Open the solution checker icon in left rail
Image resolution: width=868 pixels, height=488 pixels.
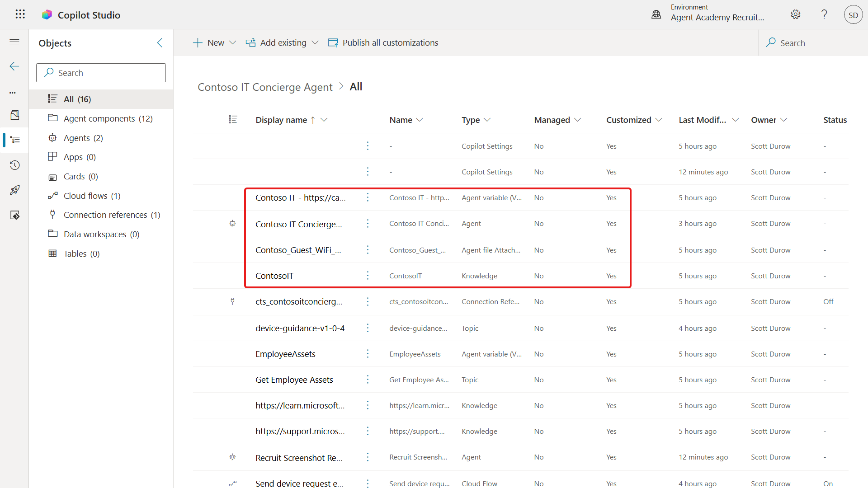click(x=15, y=215)
